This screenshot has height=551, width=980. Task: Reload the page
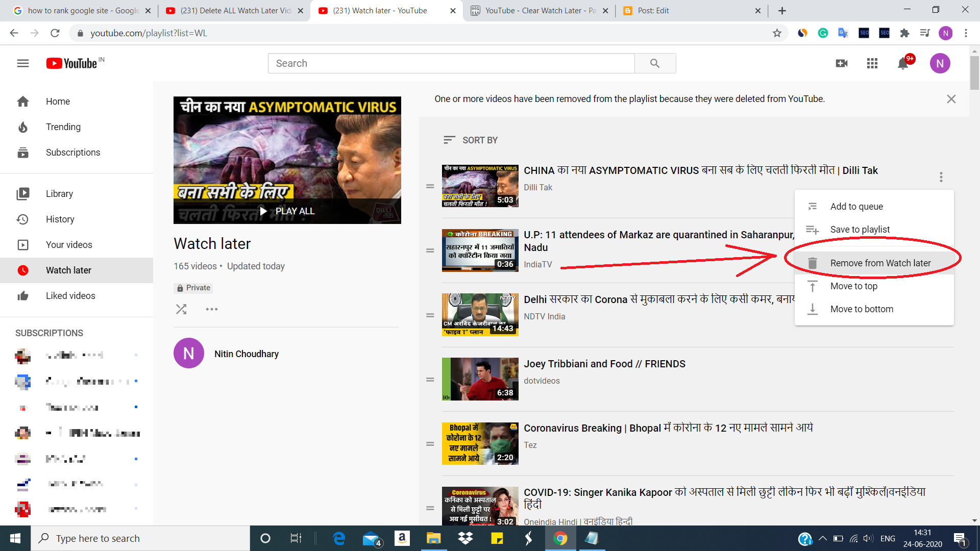coord(55,33)
